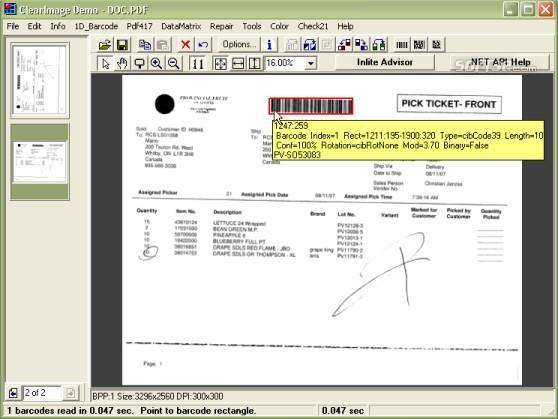558x419 pixels.
Task: Click the NET API Help button
Action: (x=500, y=63)
